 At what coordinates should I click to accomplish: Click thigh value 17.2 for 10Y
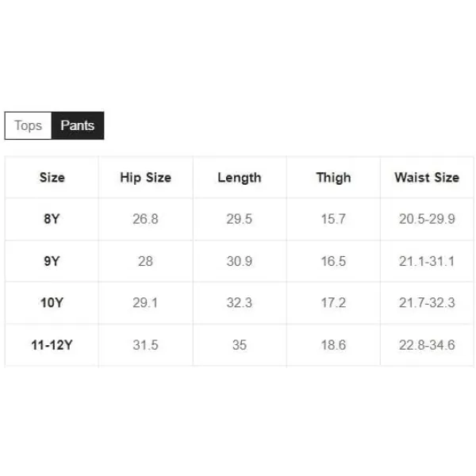333,303
